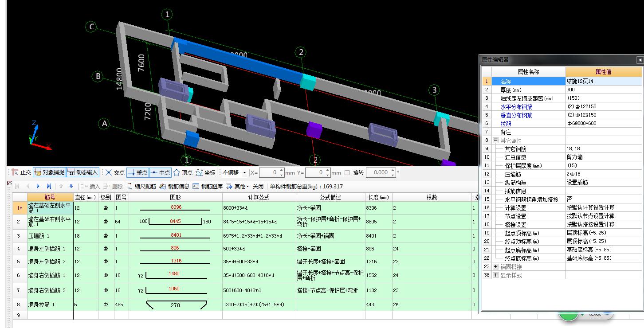Go to next rebar record
The width and height of the screenshot is (644, 328).
click(x=39, y=186)
